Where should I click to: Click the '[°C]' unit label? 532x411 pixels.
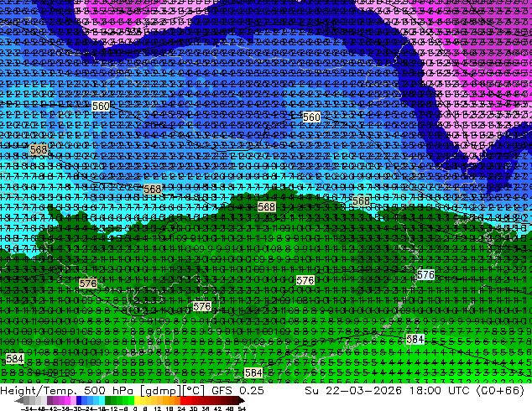(x=194, y=390)
